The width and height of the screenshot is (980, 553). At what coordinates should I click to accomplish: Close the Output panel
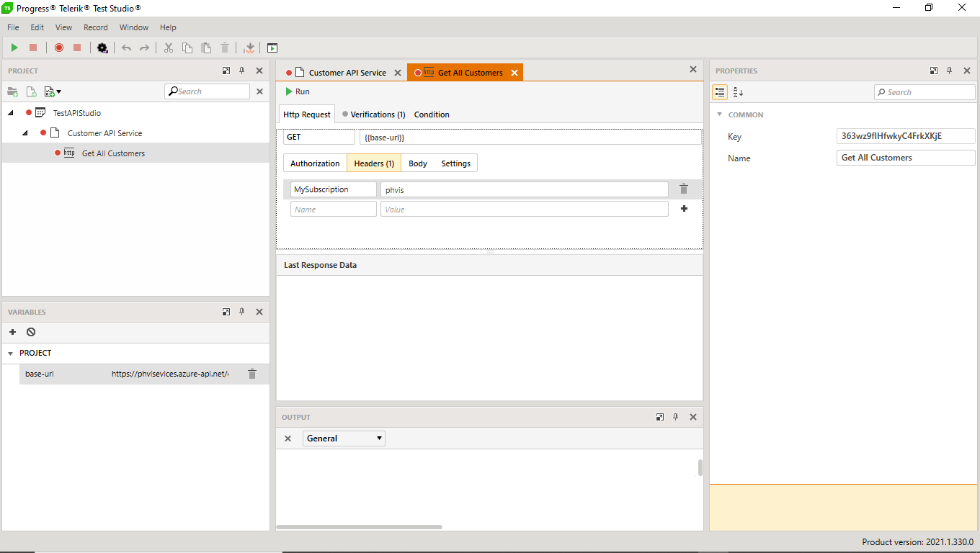(x=693, y=417)
